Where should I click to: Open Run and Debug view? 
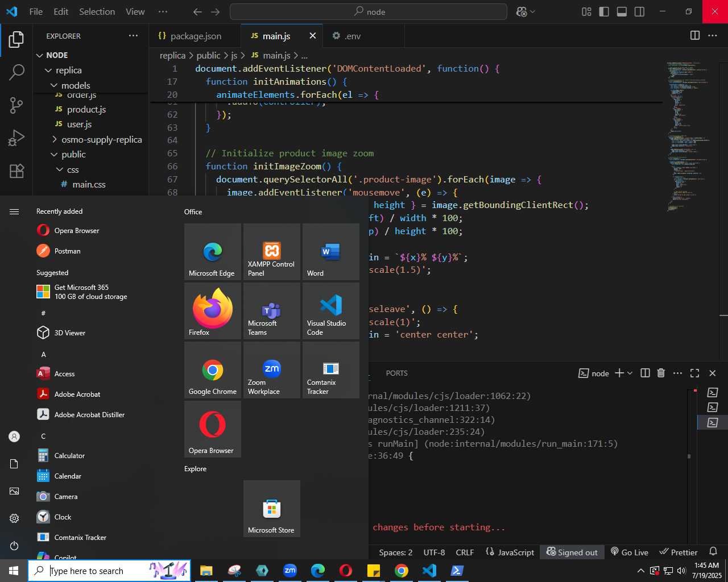(16, 138)
